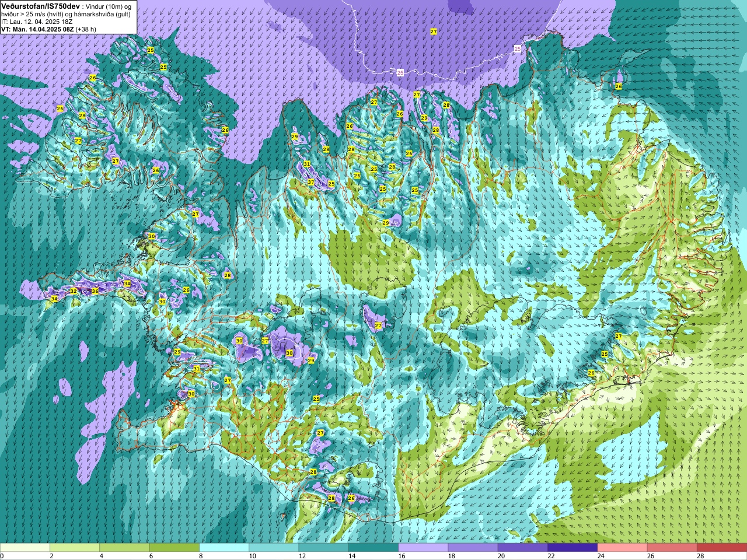Click the legend scale tick label '0'
This screenshot has width=747, height=560.
coord(2,556)
